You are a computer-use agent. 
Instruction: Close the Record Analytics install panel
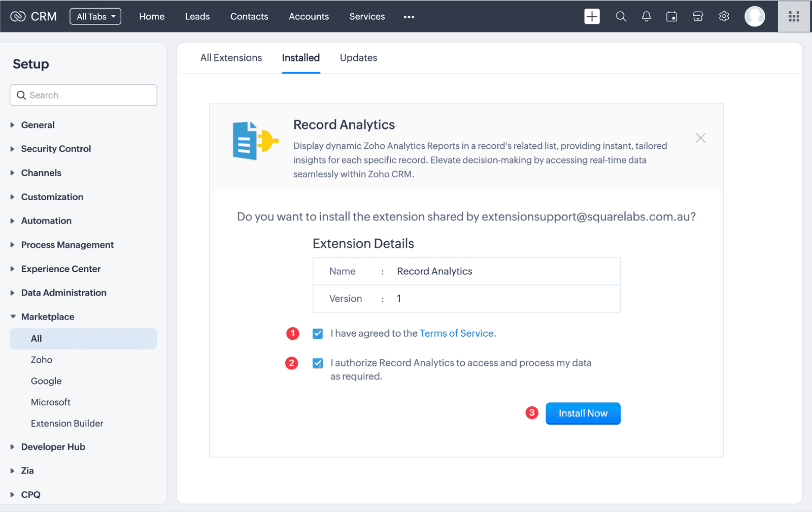tap(700, 138)
